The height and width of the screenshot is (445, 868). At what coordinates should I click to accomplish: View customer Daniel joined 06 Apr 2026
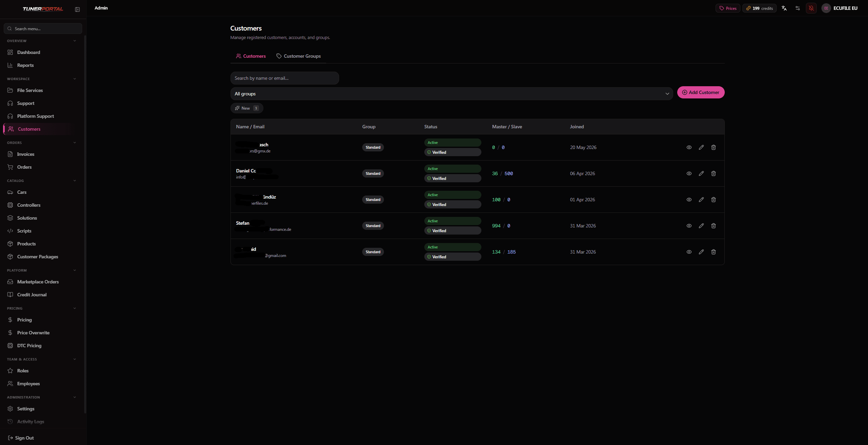689,173
